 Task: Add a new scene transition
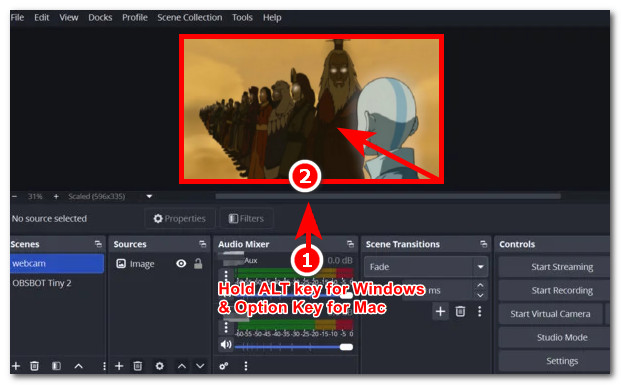click(x=440, y=312)
